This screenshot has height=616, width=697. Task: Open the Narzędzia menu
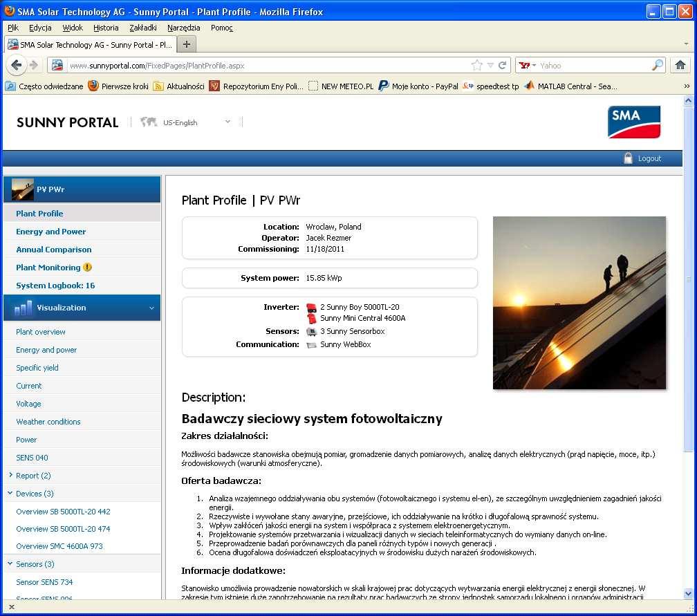click(x=184, y=28)
